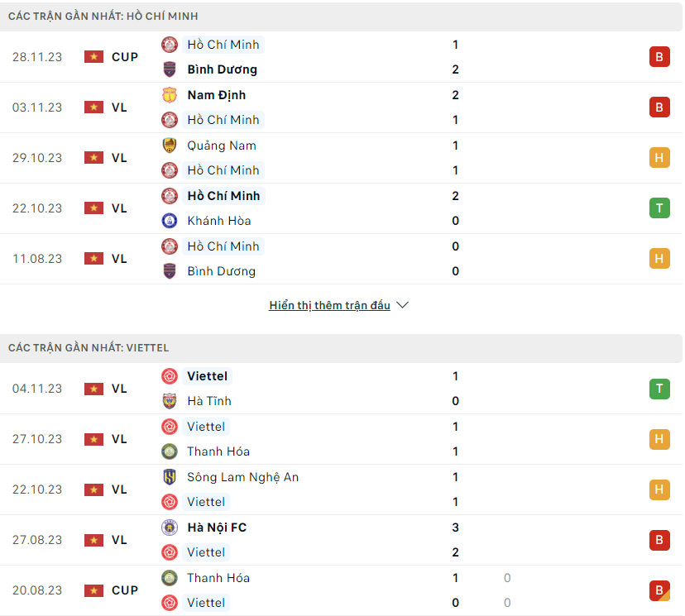
Task: Select the CUP competition label on 20.08.23
Action: pyautogui.click(x=125, y=590)
